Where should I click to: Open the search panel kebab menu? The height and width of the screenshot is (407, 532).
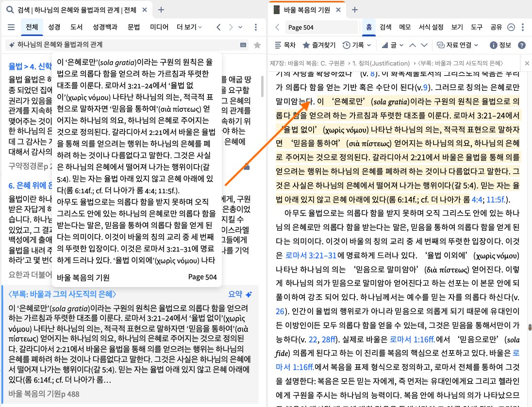tap(256, 27)
